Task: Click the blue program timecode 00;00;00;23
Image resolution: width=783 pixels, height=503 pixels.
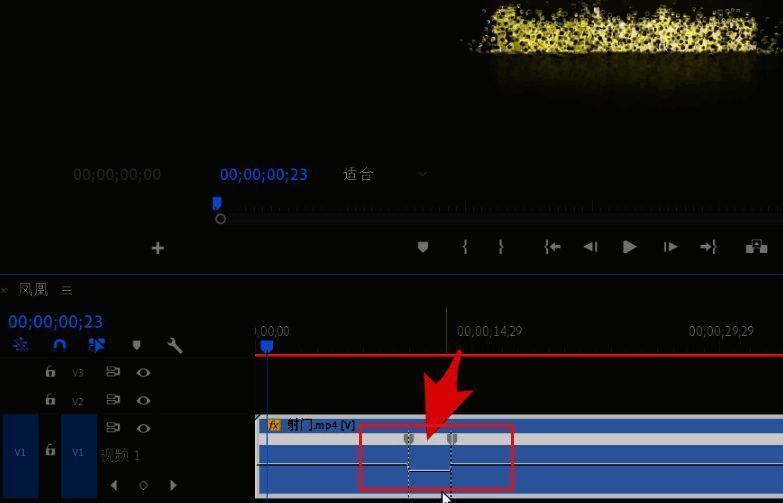Action: click(x=263, y=174)
